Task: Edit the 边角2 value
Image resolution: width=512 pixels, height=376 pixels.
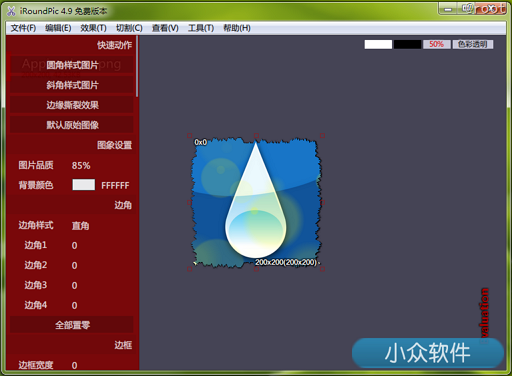Action: click(74, 265)
